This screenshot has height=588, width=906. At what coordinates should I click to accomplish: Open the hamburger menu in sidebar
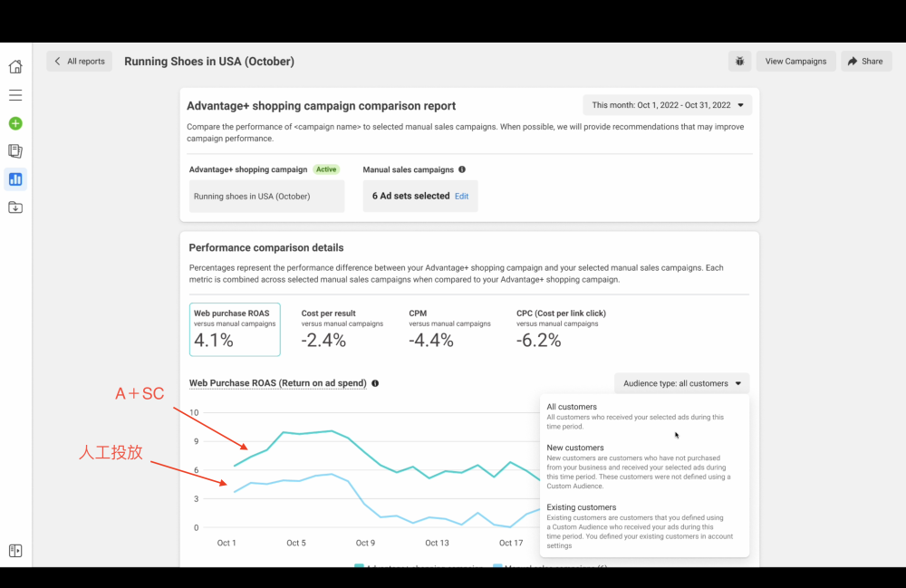(x=15, y=95)
